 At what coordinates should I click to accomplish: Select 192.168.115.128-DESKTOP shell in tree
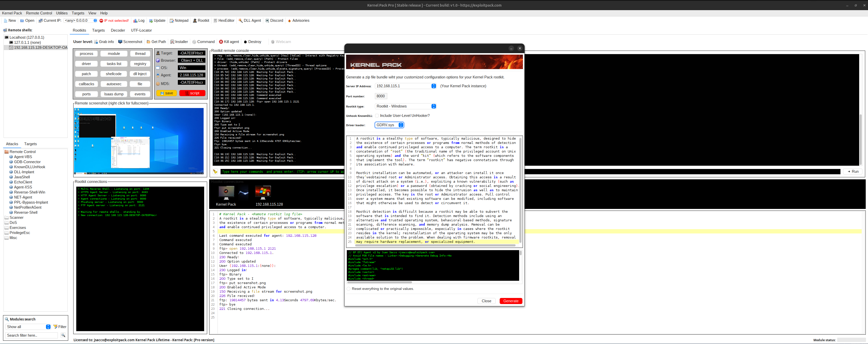coord(38,48)
